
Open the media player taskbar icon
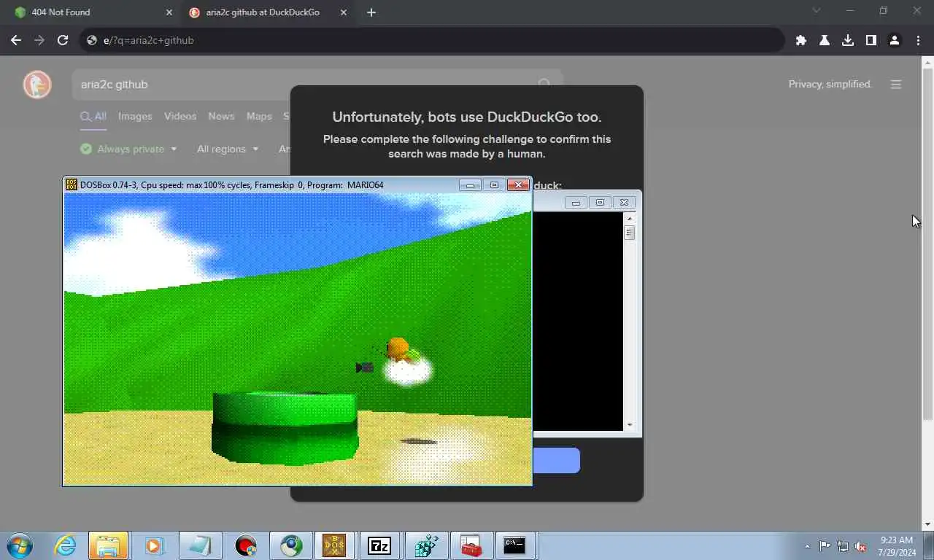[x=154, y=545]
